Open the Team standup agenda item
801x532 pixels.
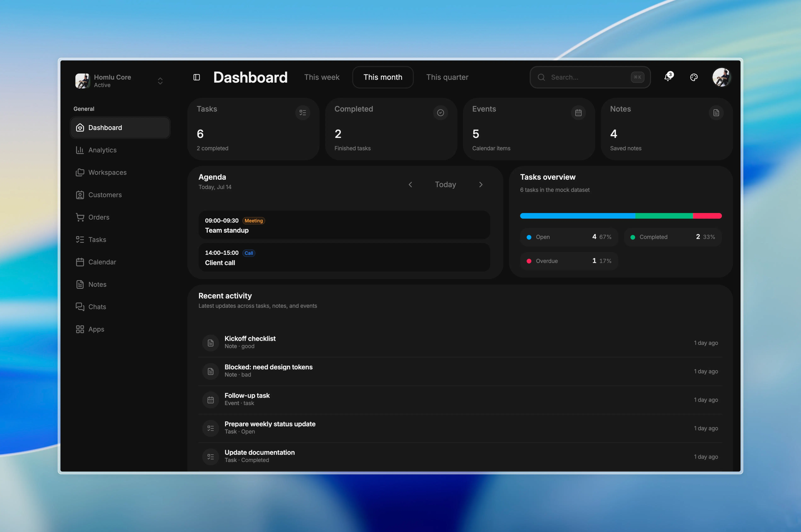tap(344, 225)
